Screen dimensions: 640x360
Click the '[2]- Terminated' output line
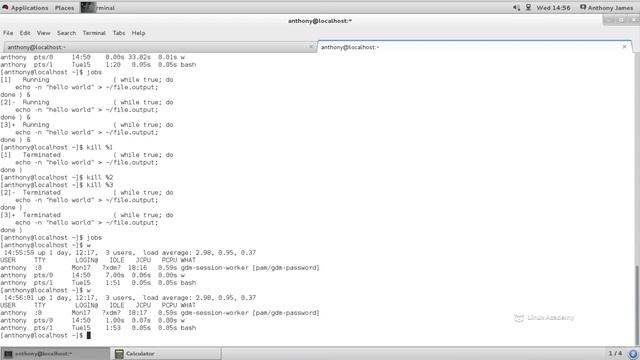coord(87,193)
